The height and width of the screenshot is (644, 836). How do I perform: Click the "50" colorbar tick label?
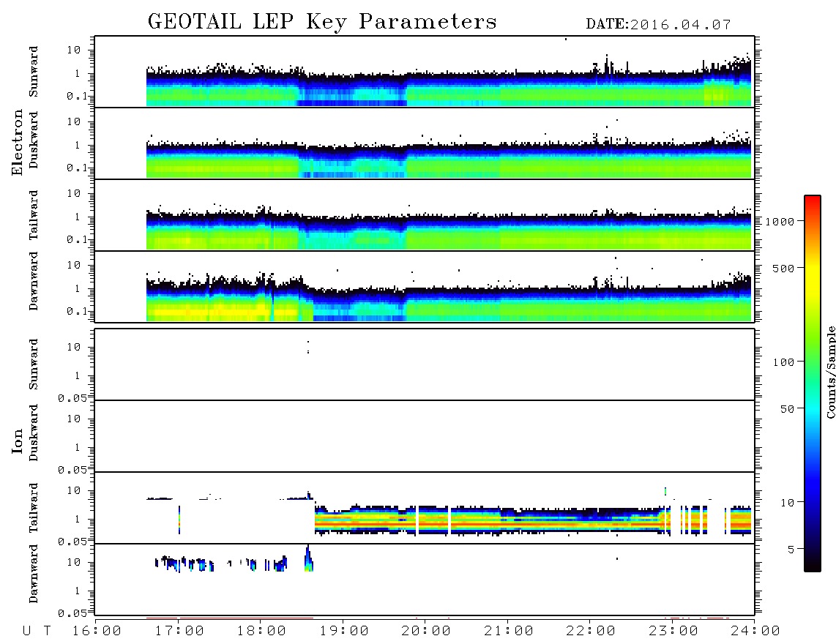788,409
